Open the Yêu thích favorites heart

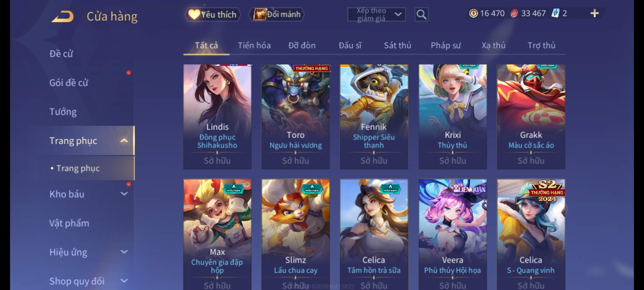click(194, 14)
